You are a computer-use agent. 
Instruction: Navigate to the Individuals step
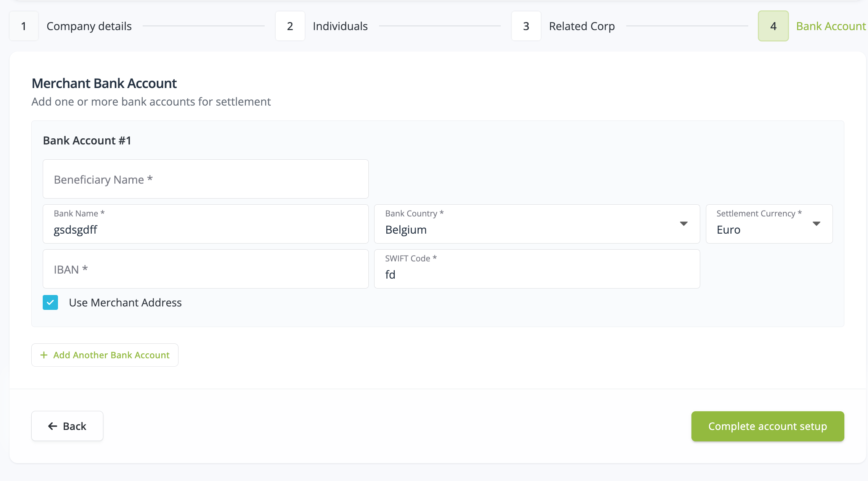(x=340, y=26)
